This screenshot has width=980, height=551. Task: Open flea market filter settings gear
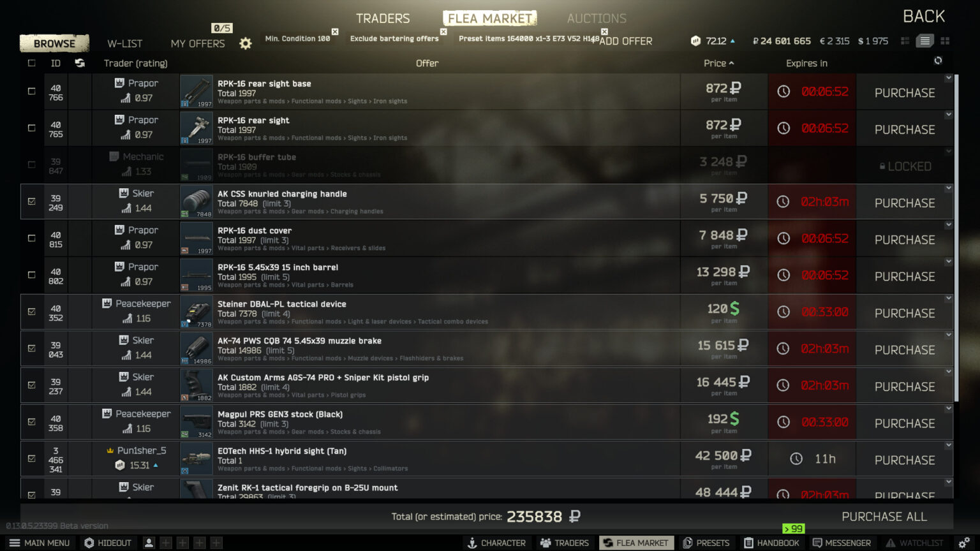point(245,43)
